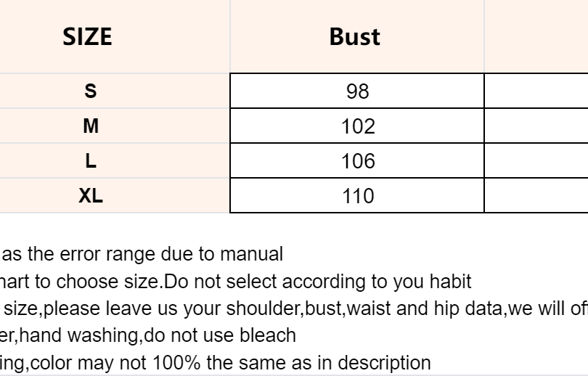Click the empty cell right of 98
This screenshot has height=376, width=588.
(536, 91)
